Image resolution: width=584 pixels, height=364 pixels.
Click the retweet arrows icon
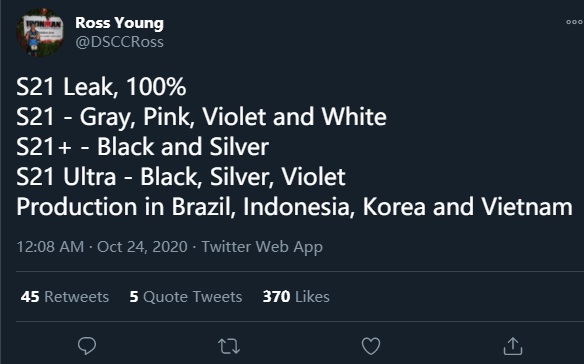(x=229, y=346)
